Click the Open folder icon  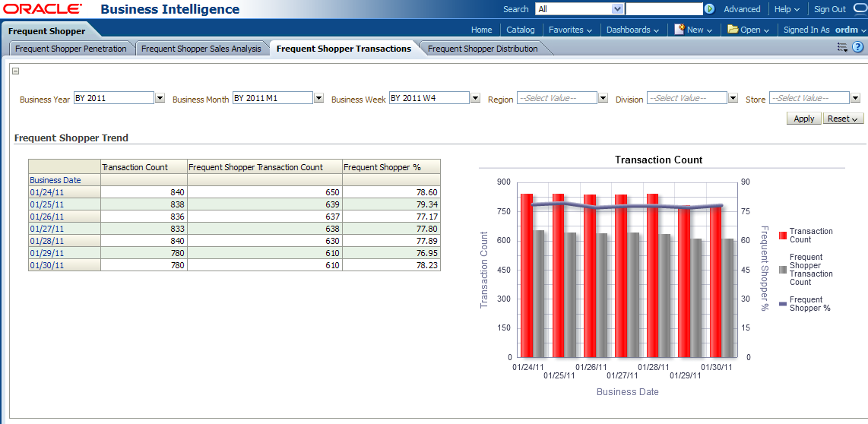click(x=733, y=29)
